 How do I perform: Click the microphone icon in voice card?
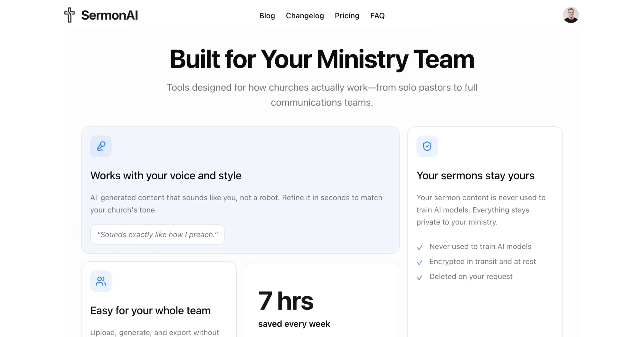click(101, 146)
